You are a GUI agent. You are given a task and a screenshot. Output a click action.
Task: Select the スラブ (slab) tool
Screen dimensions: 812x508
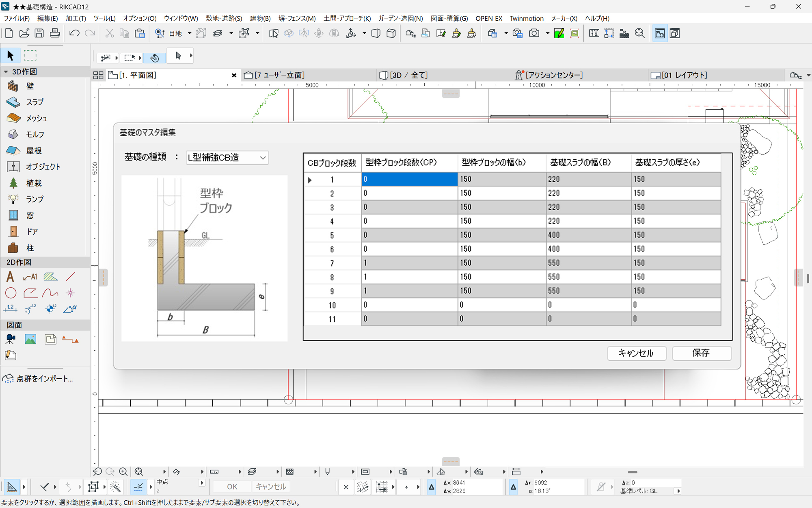[x=25, y=102]
